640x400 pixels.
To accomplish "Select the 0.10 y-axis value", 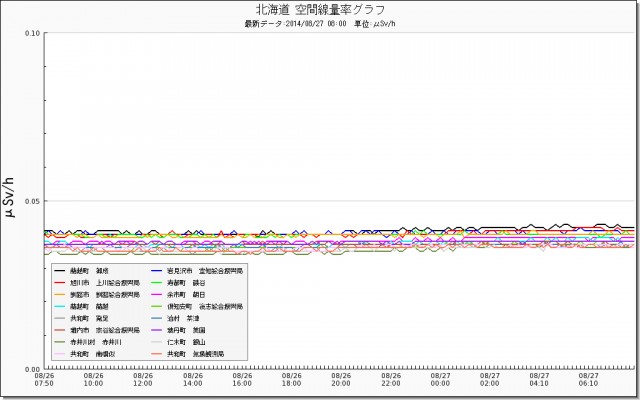I will [x=33, y=33].
